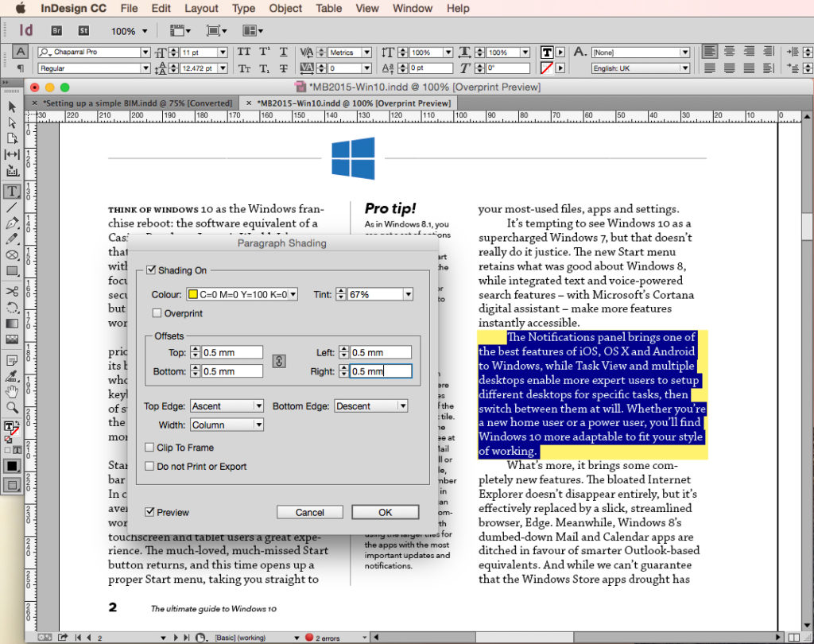The height and width of the screenshot is (644, 814).
Task: Expand the Width dropdown showing Column
Action: [227, 425]
